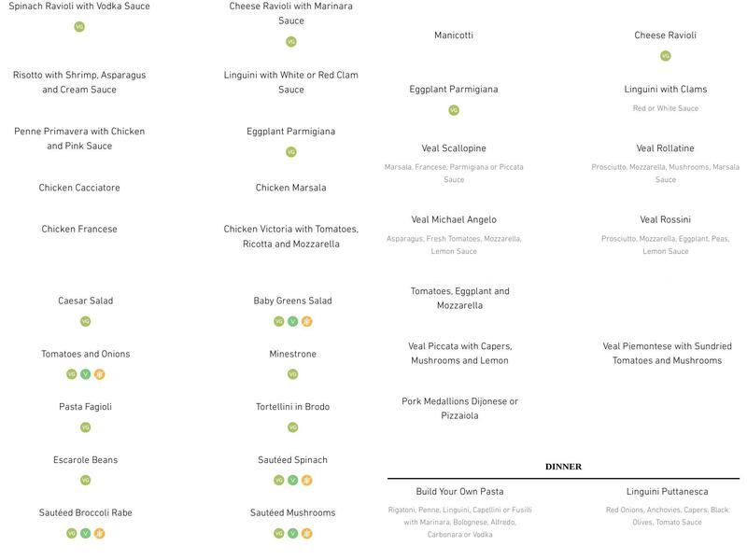This screenshot has height=560, width=747.
Task: Click vegetarian icon under Minestrone
Action: point(292,375)
